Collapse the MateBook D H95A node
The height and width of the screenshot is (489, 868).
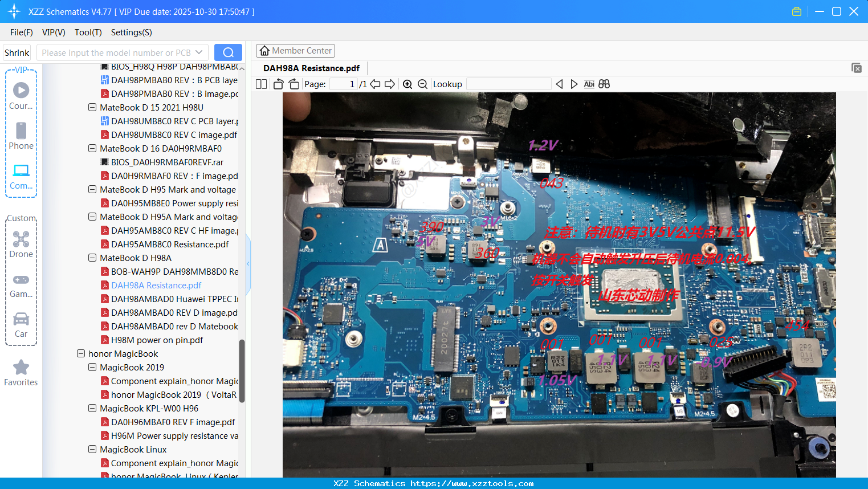(x=92, y=217)
